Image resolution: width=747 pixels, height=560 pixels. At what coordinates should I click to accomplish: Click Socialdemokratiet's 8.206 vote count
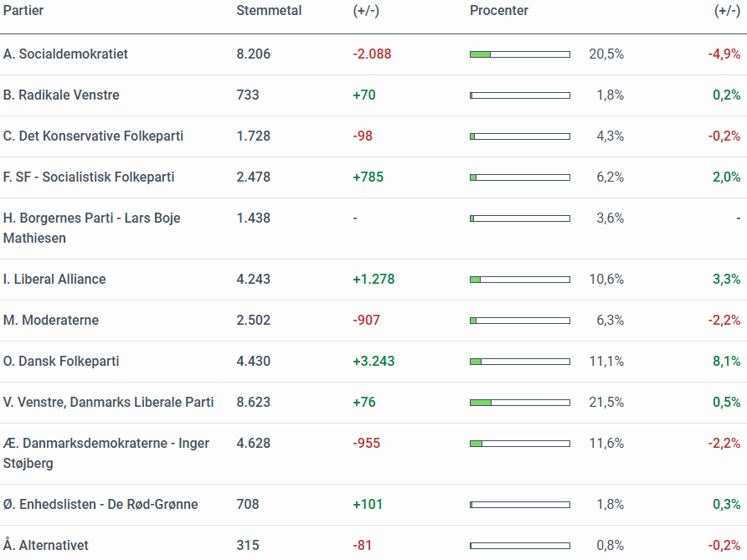(254, 54)
